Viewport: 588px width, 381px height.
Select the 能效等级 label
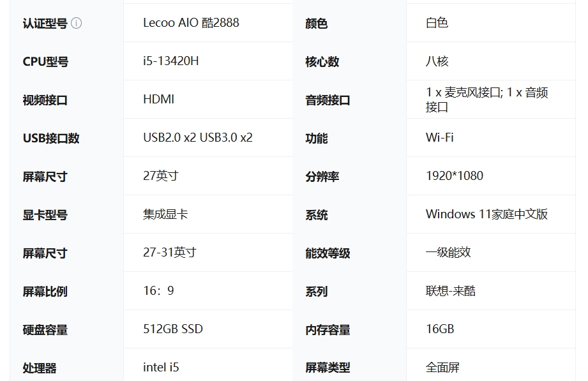(x=328, y=253)
